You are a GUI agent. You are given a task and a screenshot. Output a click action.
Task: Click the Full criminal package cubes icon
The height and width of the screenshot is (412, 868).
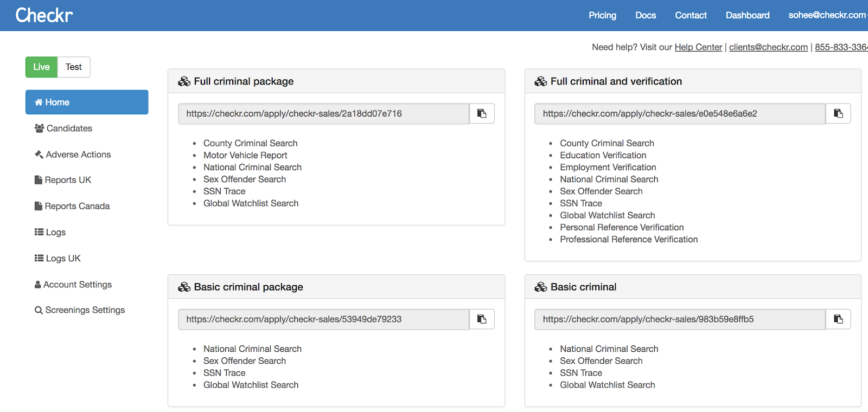pyautogui.click(x=184, y=81)
